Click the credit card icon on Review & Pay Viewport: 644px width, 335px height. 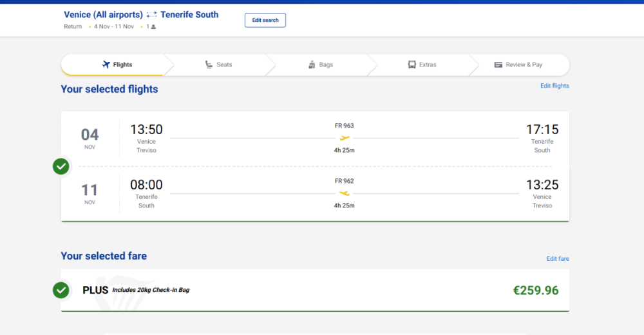[x=498, y=64]
